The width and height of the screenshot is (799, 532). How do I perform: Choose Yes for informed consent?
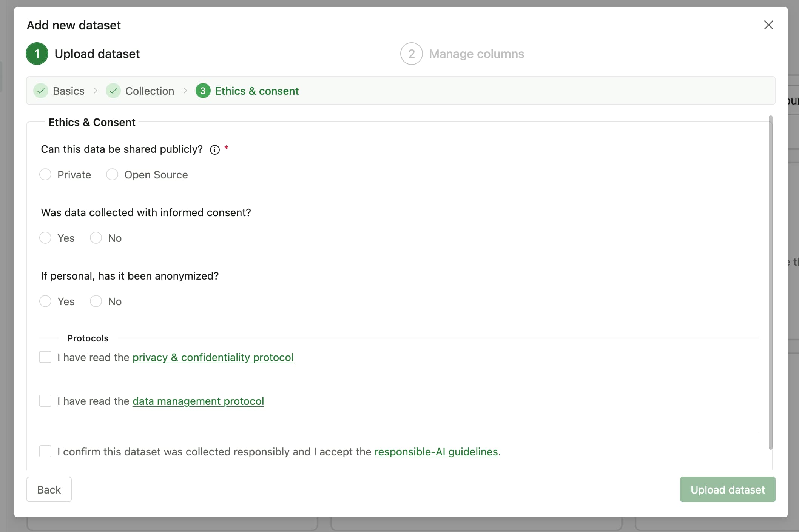[x=45, y=238]
